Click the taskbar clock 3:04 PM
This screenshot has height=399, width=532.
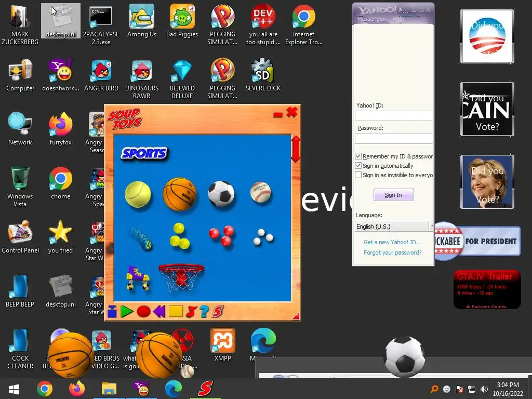[508, 389]
